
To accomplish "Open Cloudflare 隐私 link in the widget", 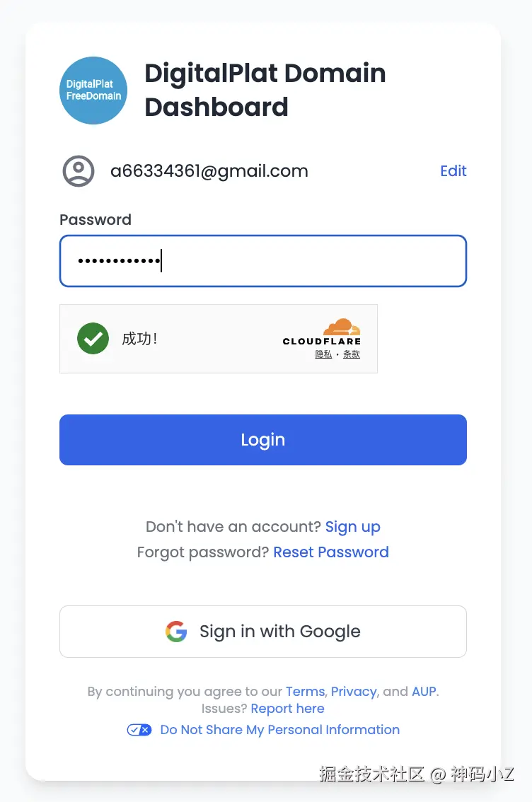I will pos(323,354).
